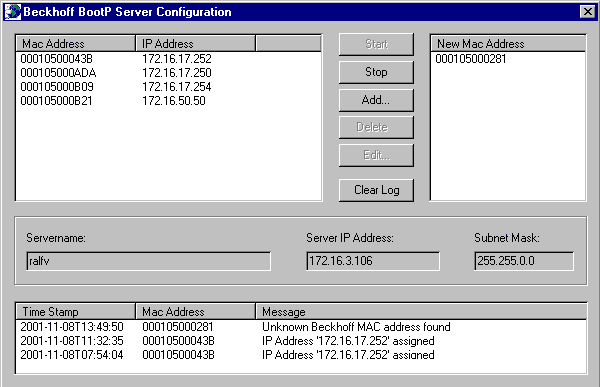Viewport: 600px width, 387px height.
Task: Select new MAC 000105000281 in right list
Action: [x=471, y=59]
